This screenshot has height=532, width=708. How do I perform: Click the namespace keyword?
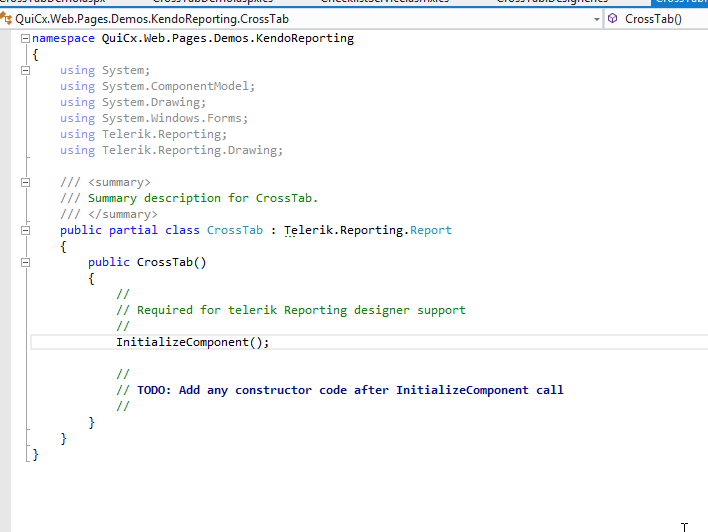(63, 38)
